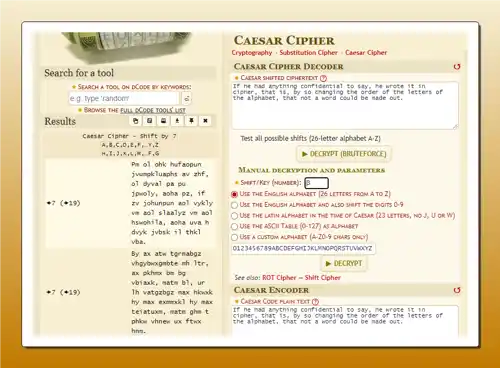Screen dimensions: 500x368
Task: Open the Shift Cipher link
Action: pyautogui.click(x=322, y=278)
